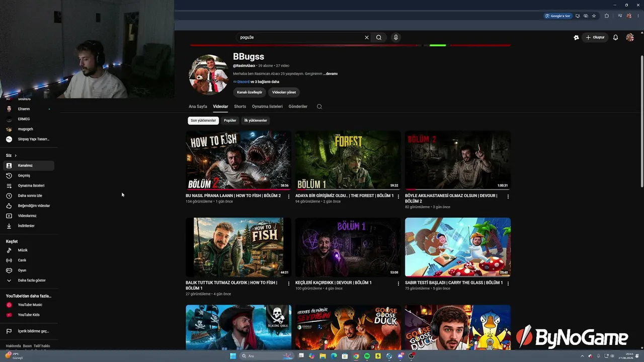Clear the YouTube search box text

coord(367,37)
